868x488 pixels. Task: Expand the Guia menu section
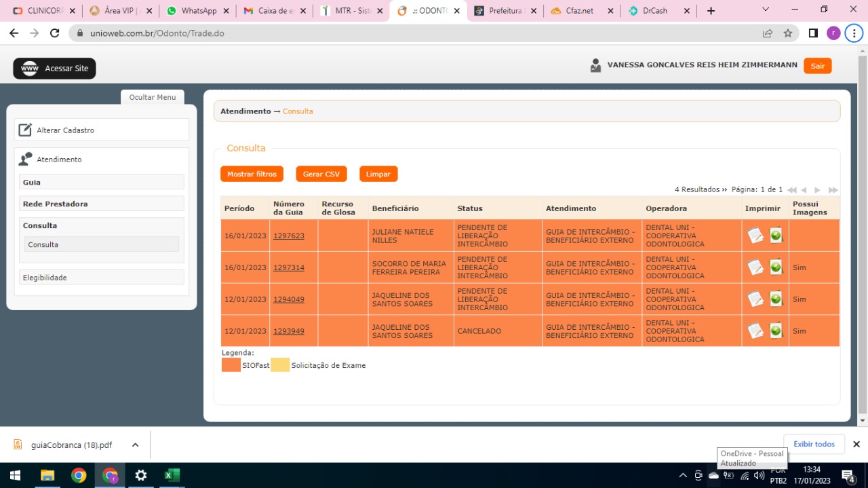pyautogui.click(x=102, y=182)
